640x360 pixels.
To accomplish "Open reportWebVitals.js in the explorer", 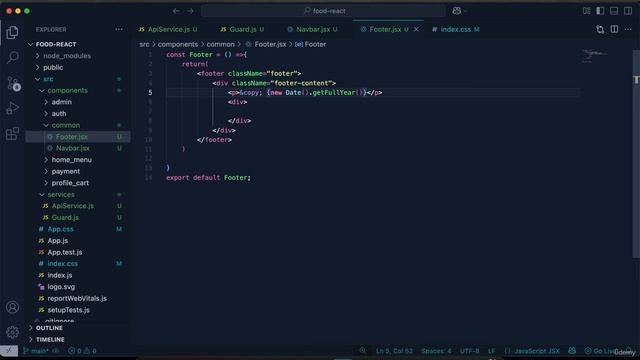I will (77, 298).
